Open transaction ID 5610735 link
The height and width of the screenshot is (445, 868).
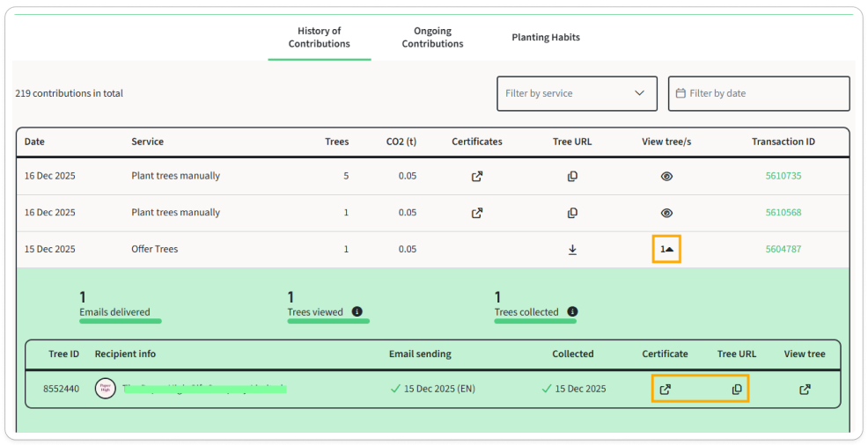pyautogui.click(x=783, y=176)
